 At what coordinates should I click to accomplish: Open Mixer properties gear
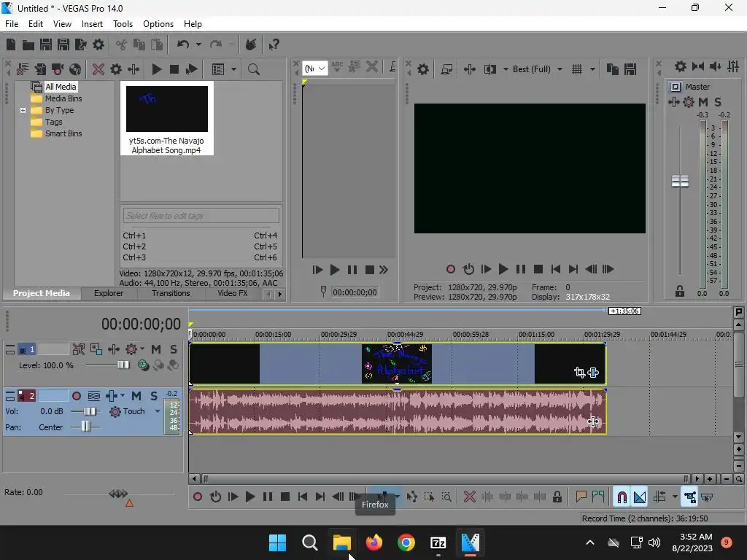pyautogui.click(x=681, y=66)
